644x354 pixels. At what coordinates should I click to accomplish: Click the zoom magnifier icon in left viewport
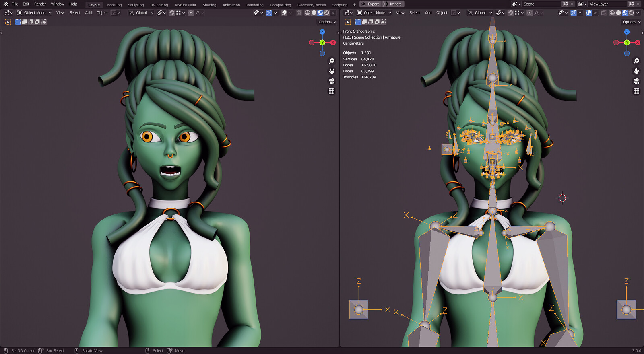(332, 61)
